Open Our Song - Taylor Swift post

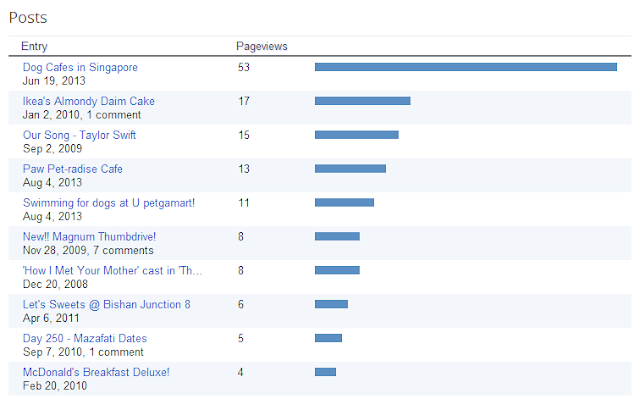pyautogui.click(x=79, y=135)
